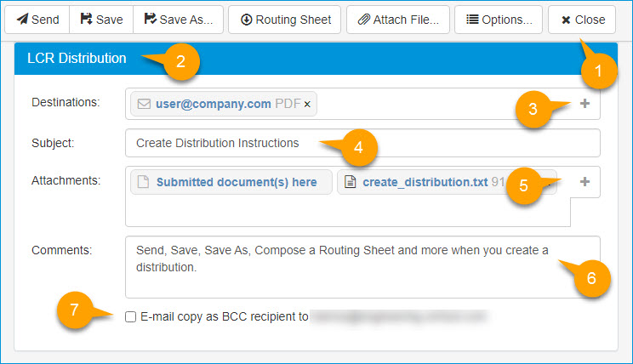
Task: Add a destination with the plus icon
Action: (x=585, y=104)
